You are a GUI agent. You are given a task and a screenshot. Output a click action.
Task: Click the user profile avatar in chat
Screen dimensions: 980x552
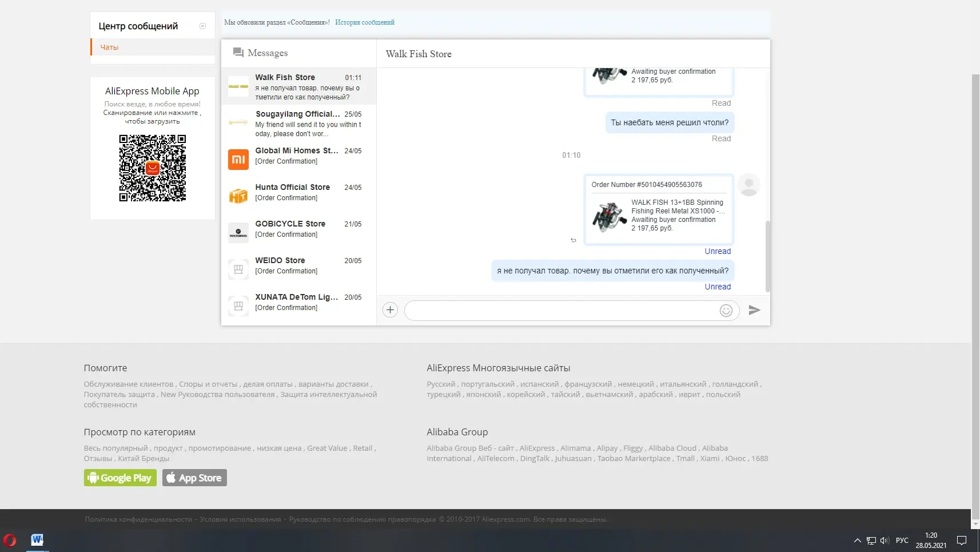click(749, 185)
